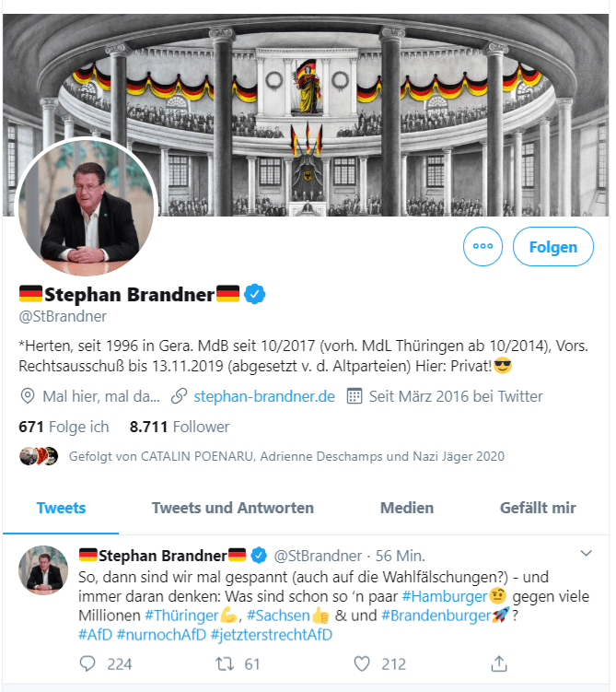Viewport: 616px width, 692px height.
Task: Click the reply icon with 224 replies
Action: [x=87, y=663]
